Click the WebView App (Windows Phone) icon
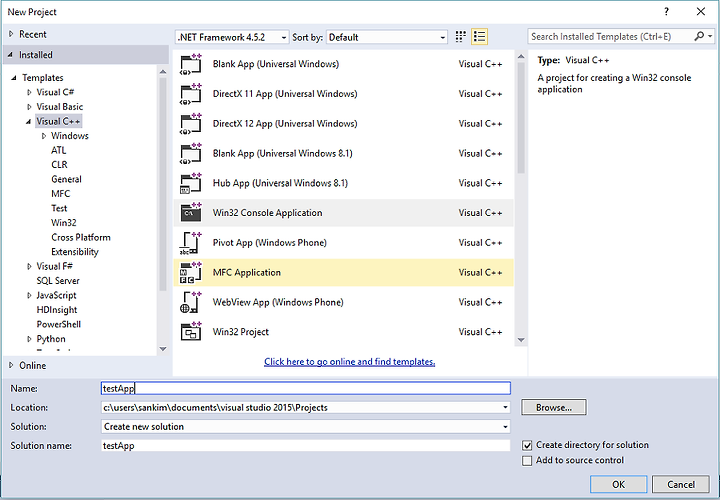Screen dimensions: 720x500 coord(191,303)
